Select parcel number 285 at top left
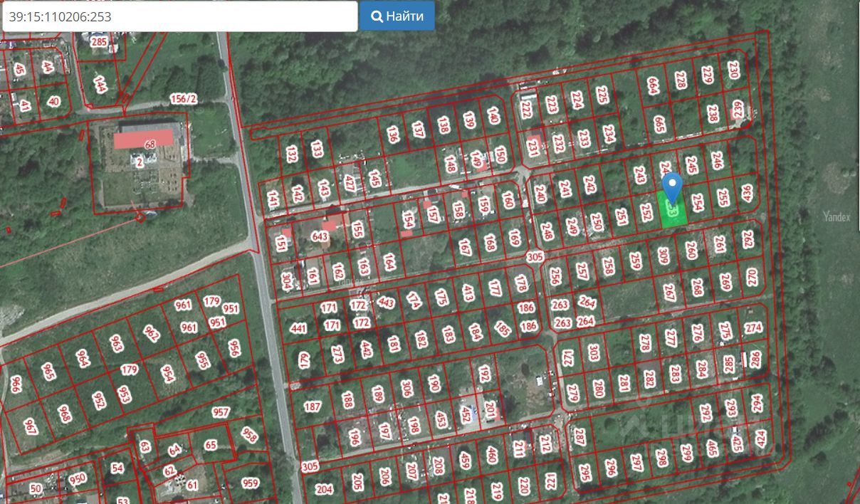Image resolution: width=860 pixels, height=504 pixels. click(x=99, y=43)
